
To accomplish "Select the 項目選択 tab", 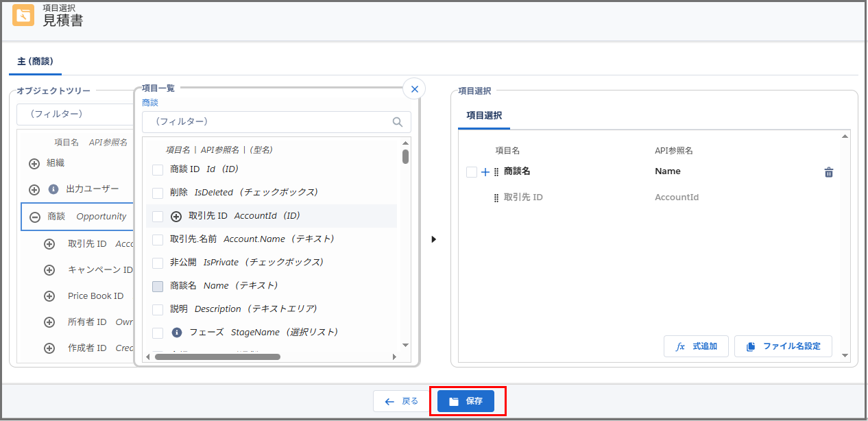I will pos(484,117).
